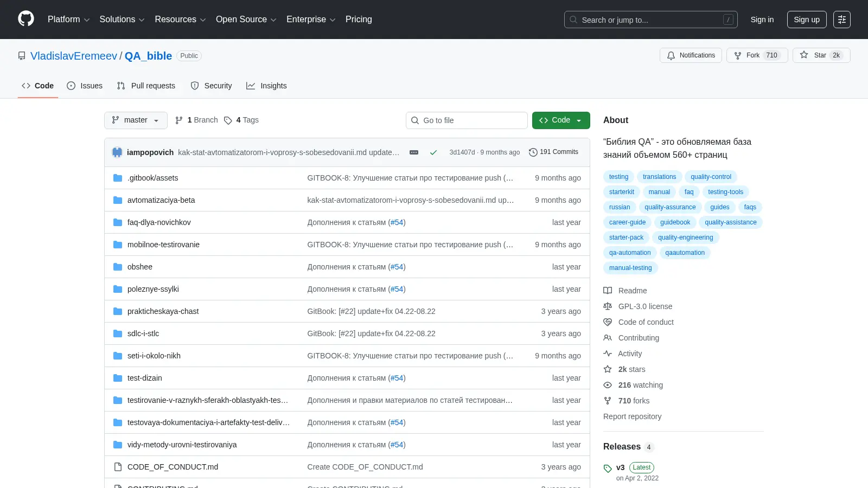Click the Notifications bell icon
Screen dimensions: 868x488
click(671, 55)
